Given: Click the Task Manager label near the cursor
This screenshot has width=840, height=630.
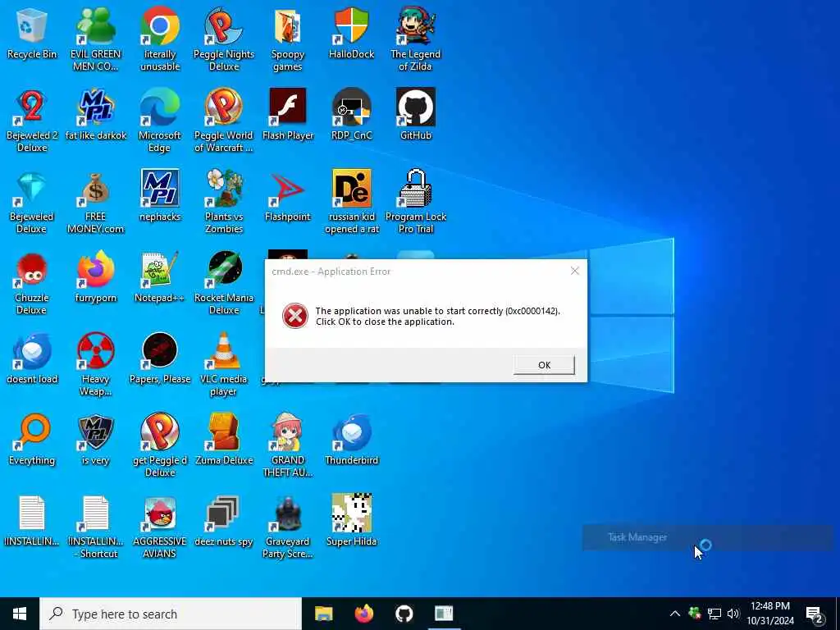Looking at the screenshot, I should pyautogui.click(x=637, y=537).
